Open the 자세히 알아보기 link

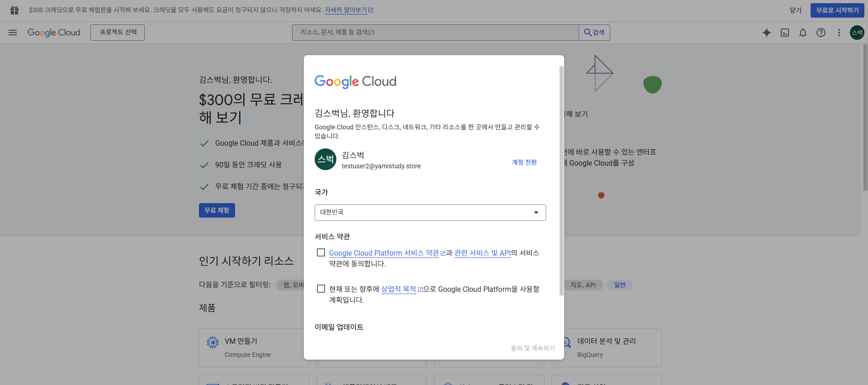pos(346,10)
